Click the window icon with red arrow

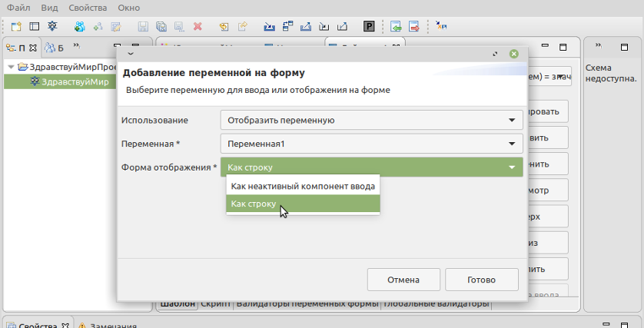point(414,27)
